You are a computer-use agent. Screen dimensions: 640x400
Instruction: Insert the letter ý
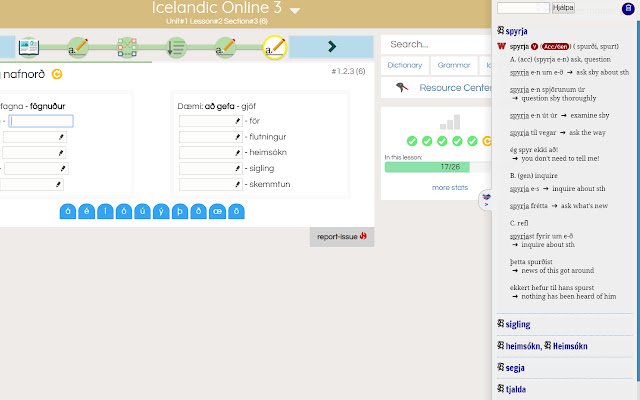click(x=161, y=211)
